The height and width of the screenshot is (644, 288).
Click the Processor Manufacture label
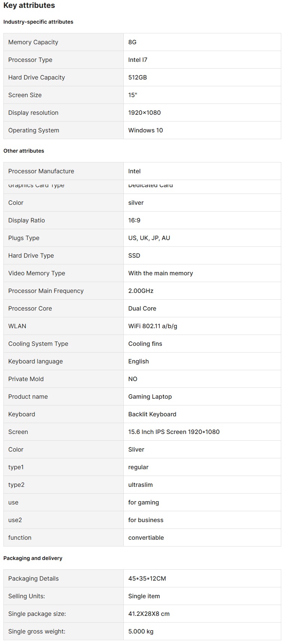click(41, 171)
